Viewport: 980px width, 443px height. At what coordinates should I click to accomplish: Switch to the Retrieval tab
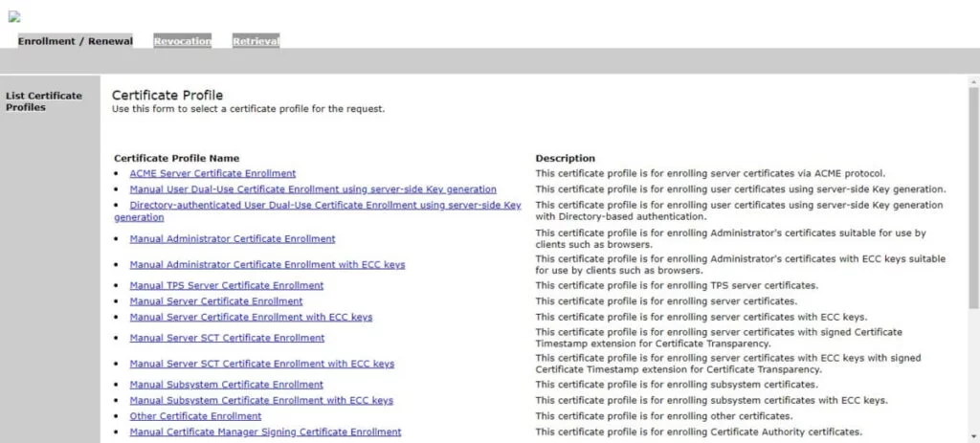[256, 41]
